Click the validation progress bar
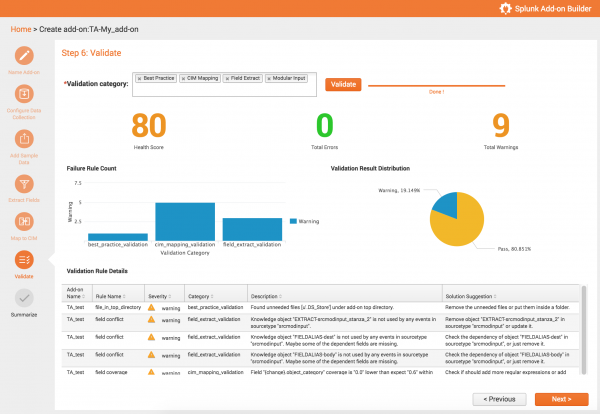Screen dimensions: 600x414 point(436,86)
